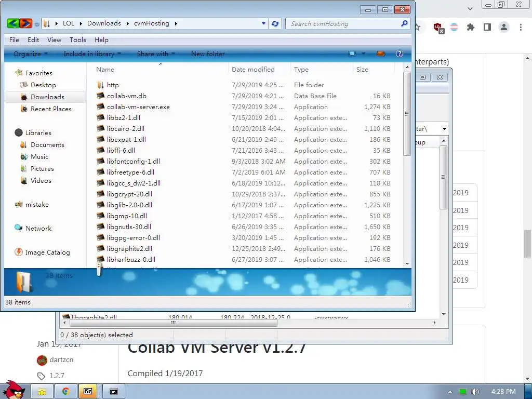
Task: Open the File menu
Action: 14,39
